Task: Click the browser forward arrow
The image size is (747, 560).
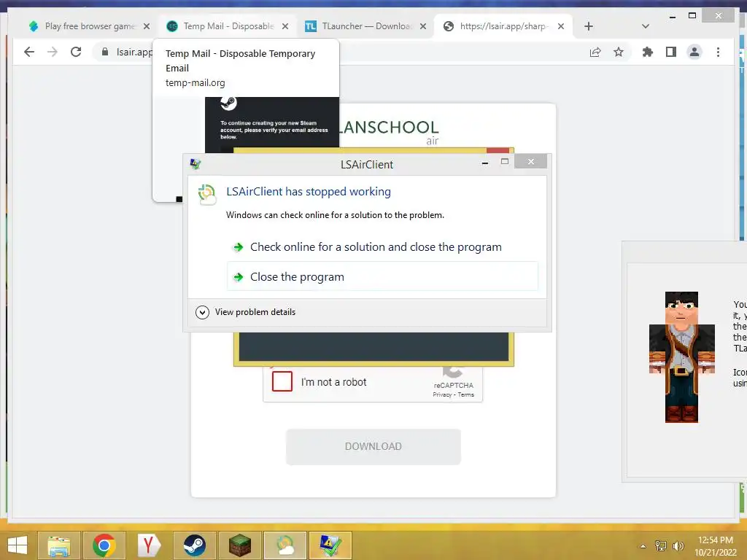Action: pos(53,52)
